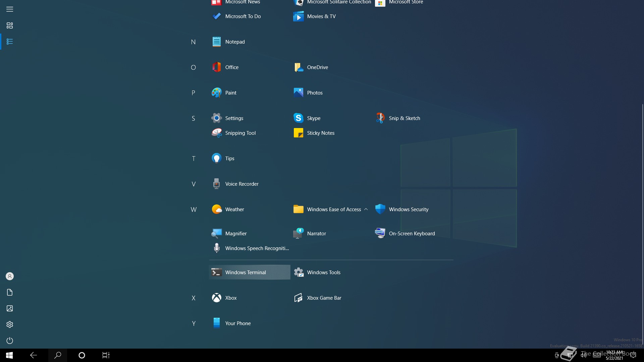644x362 pixels.
Task: Open Microsoft To Do app
Action: coord(250,16)
